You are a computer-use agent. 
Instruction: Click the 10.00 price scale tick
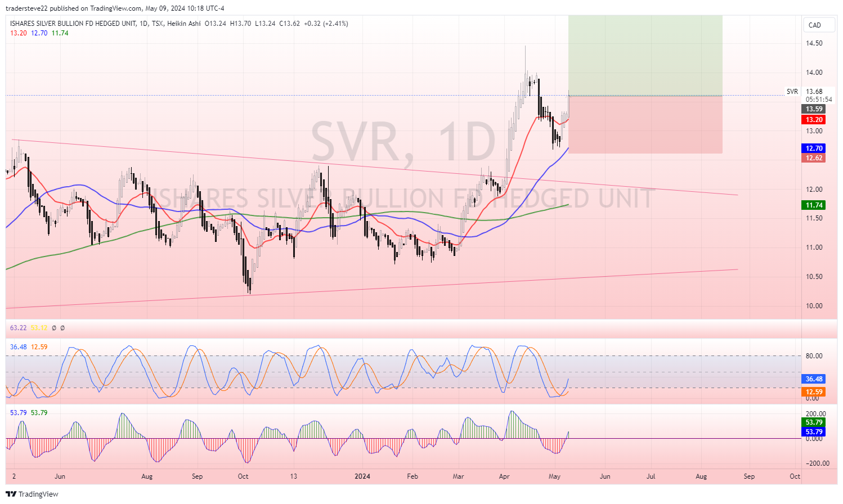point(814,306)
